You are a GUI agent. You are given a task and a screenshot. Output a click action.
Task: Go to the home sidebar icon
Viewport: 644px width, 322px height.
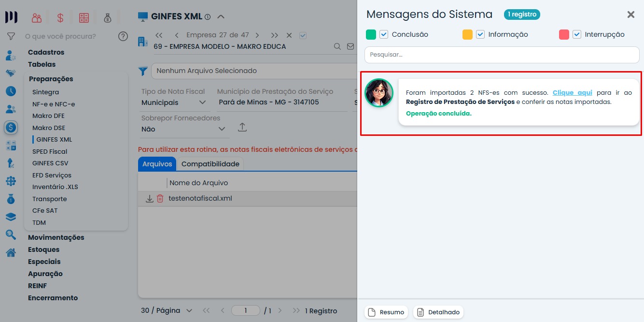(x=11, y=252)
